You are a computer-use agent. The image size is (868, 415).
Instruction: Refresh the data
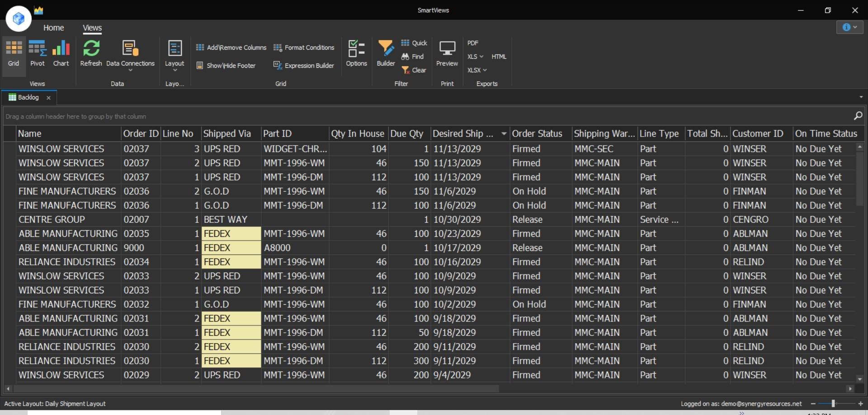tap(91, 54)
